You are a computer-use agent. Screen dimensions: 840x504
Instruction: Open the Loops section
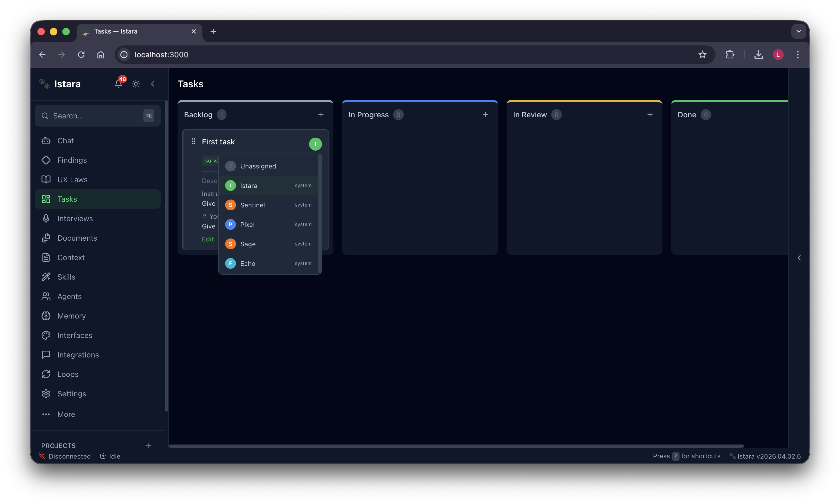click(68, 374)
